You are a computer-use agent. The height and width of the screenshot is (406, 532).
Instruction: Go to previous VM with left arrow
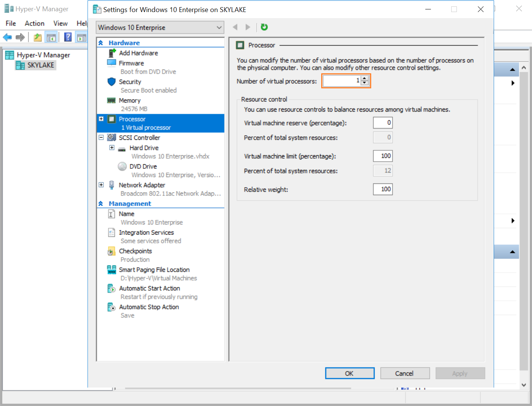(x=235, y=27)
